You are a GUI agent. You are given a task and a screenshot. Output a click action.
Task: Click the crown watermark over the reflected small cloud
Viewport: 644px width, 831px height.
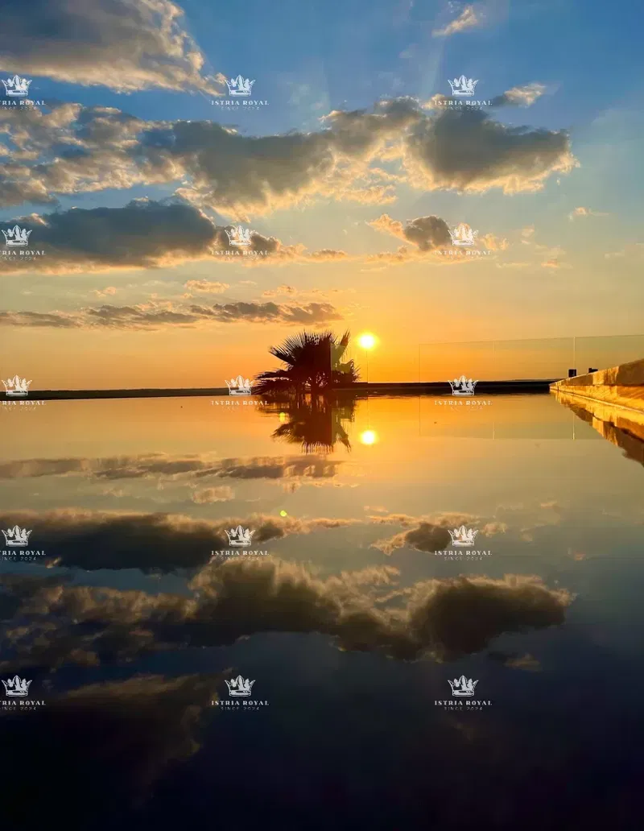463,535
